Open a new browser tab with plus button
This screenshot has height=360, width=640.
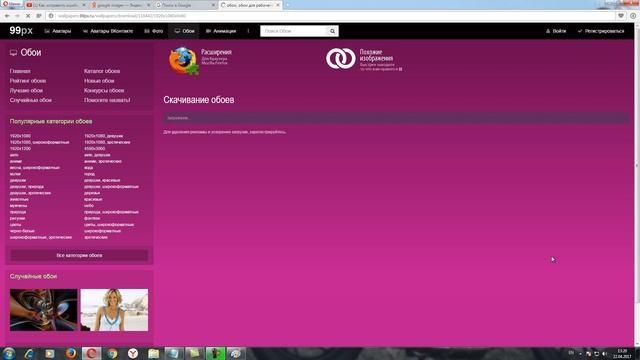click(x=288, y=5)
